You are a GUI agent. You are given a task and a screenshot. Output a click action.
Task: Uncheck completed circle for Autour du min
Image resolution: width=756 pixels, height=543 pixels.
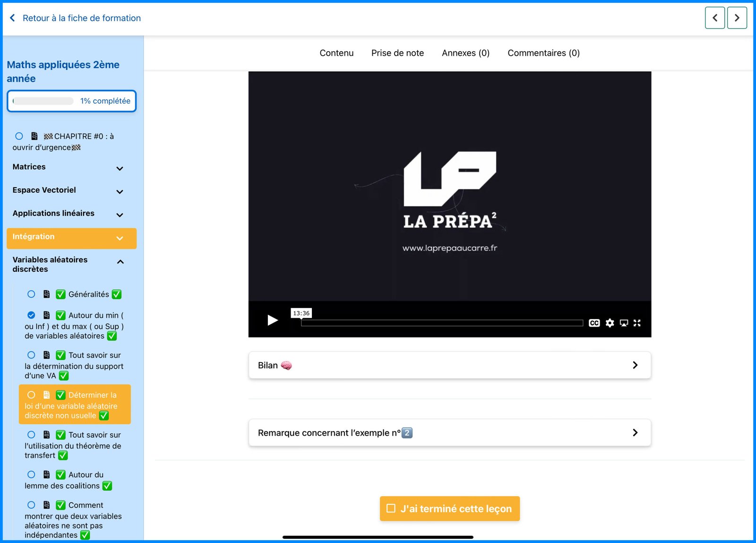(31, 315)
